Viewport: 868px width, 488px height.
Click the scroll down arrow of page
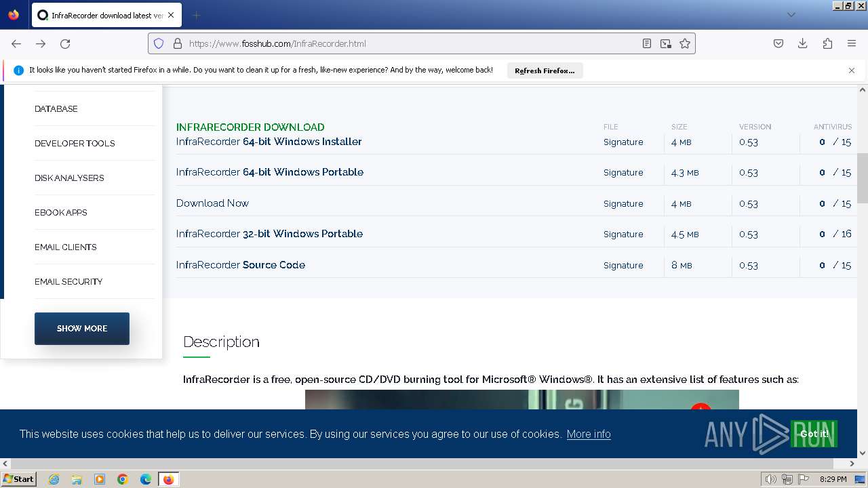863,453
